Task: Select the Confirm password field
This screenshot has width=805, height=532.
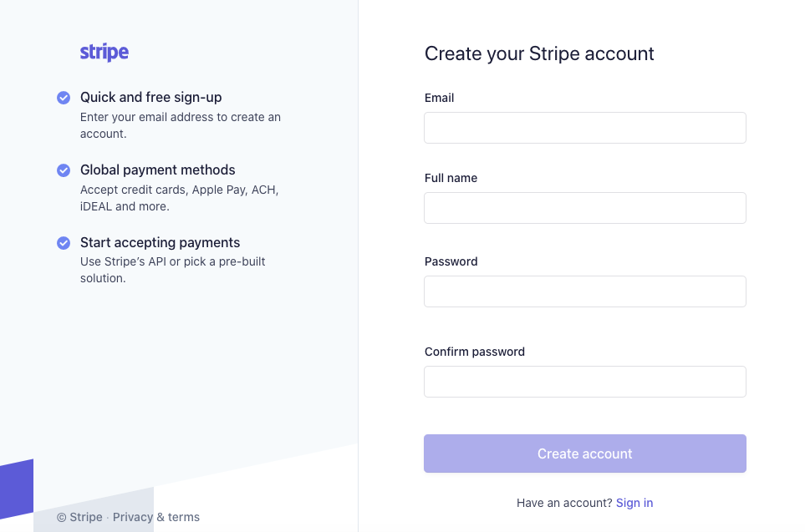Action: pyautogui.click(x=585, y=382)
